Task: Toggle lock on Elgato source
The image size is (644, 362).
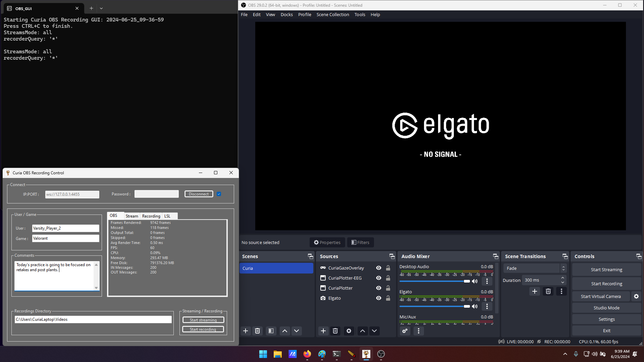Action: [388, 298]
